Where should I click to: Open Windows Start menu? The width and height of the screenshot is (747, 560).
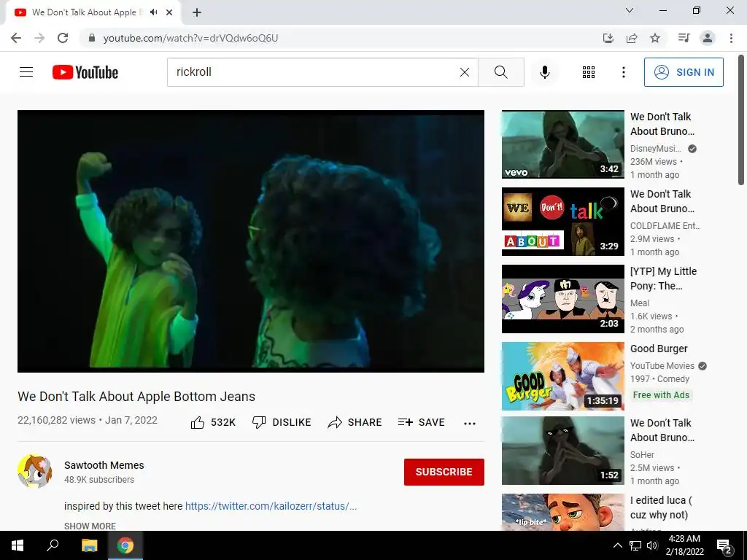[x=18, y=545]
